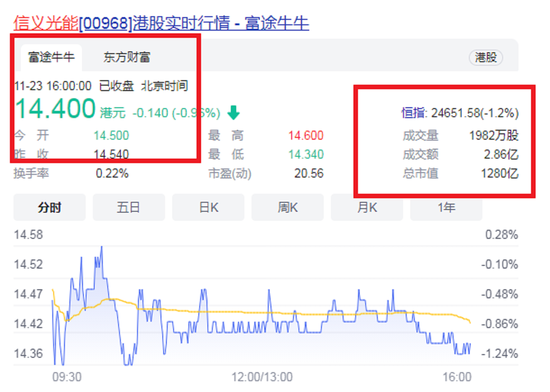Image resolution: width=550 pixels, height=392 pixels.
Task: Open the 恒指 index link
Action: click(413, 113)
